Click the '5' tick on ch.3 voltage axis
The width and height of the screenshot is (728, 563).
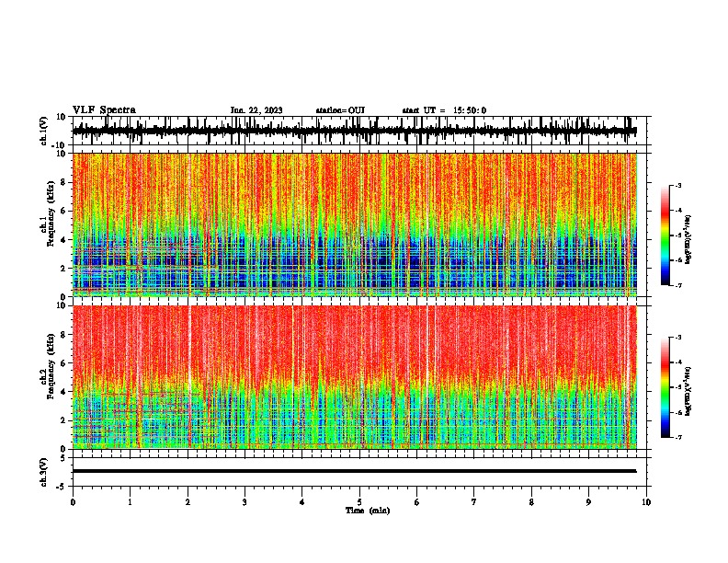tap(63, 457)
